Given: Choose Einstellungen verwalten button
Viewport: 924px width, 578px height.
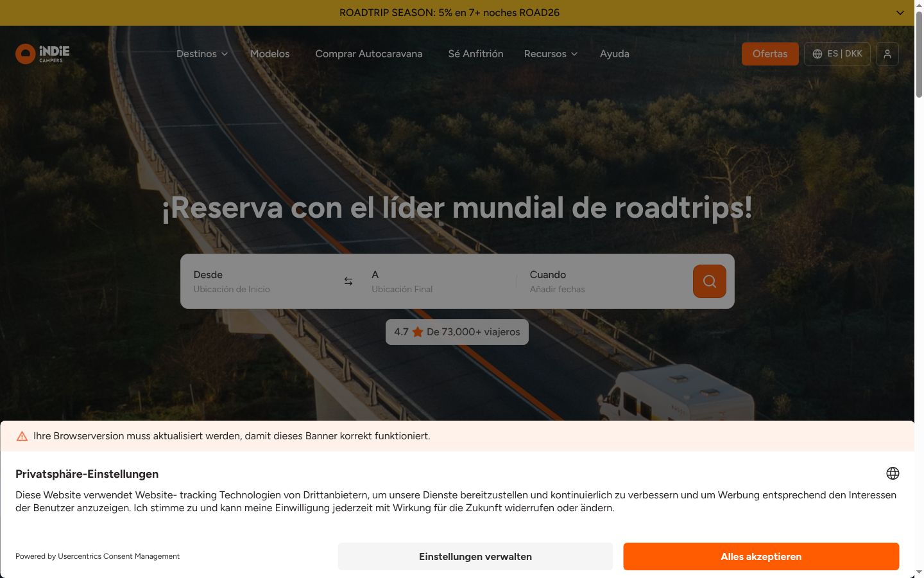Looking at the screenshot, I should (475, 557).
